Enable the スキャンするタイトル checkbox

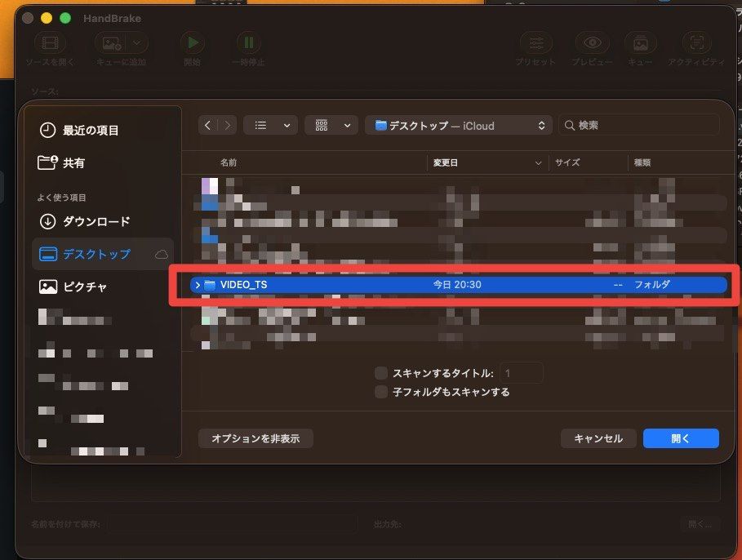coord(381,373)
